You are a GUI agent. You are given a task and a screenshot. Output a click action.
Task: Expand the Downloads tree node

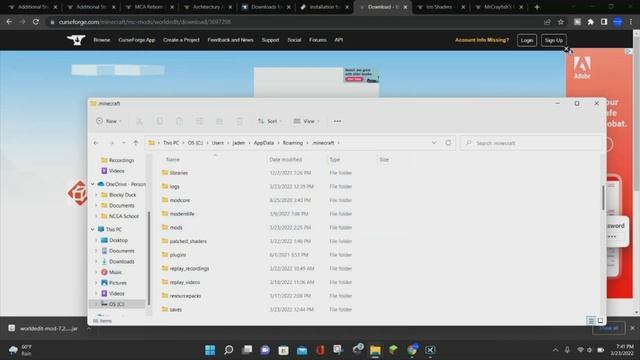(96, 262)
